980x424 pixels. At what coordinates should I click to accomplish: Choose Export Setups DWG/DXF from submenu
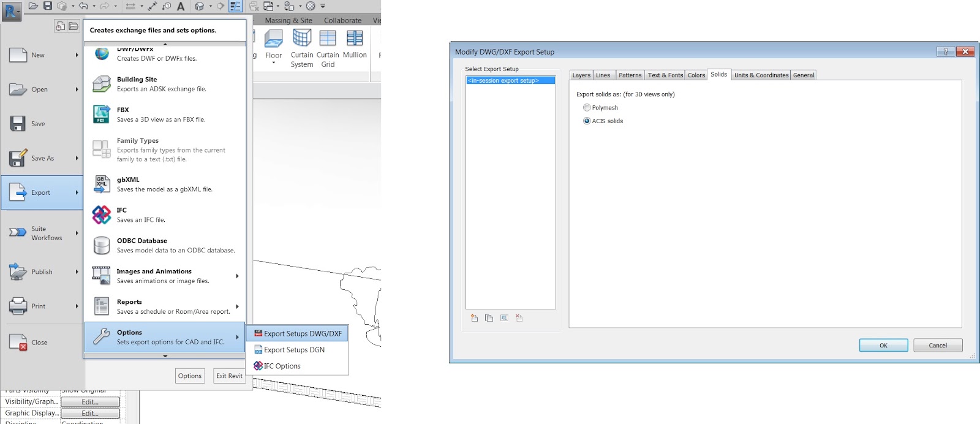tap(298, 333)
